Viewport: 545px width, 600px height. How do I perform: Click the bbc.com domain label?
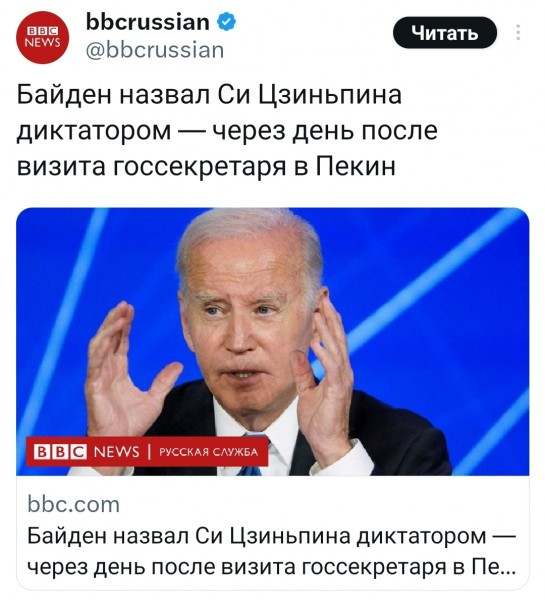coord(73,504)
